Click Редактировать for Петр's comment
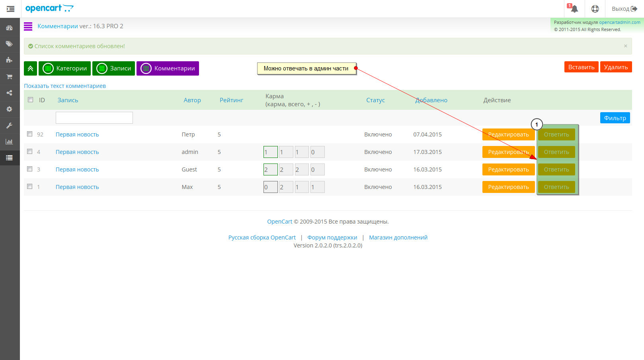Image resolution: width=644 pixels, height=360 pixels. tap(508, 134)
